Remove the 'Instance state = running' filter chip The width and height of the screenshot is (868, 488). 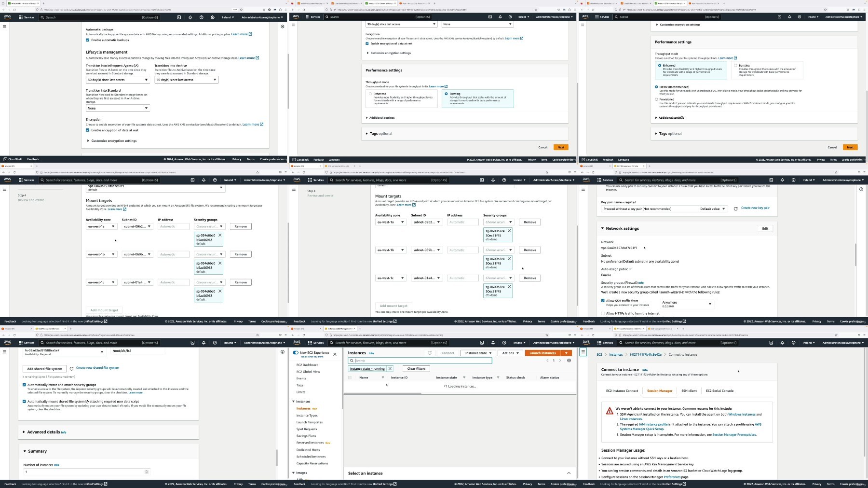pyautogui.click(x=390, y=369)
